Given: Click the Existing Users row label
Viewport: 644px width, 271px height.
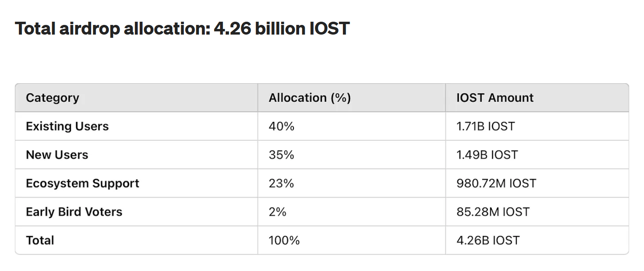Looking at the screenshot, I should click(x=67, y=126).
